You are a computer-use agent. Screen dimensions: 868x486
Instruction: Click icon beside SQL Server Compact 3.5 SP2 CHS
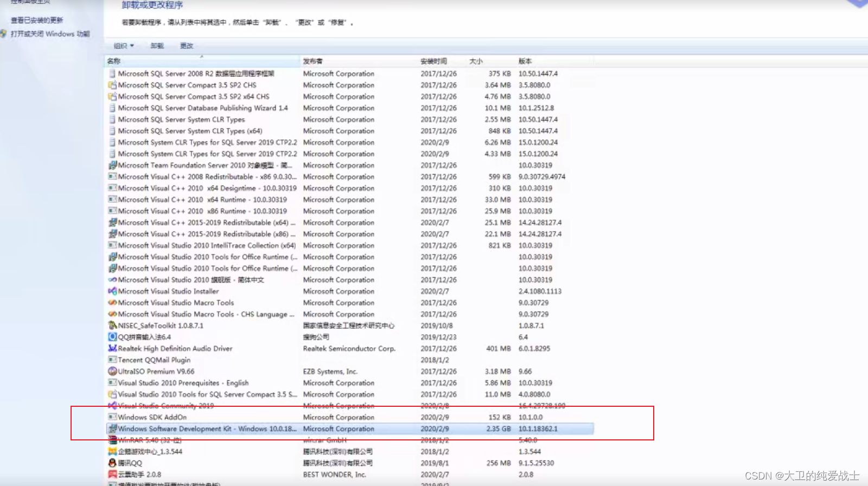coord(112,85)
